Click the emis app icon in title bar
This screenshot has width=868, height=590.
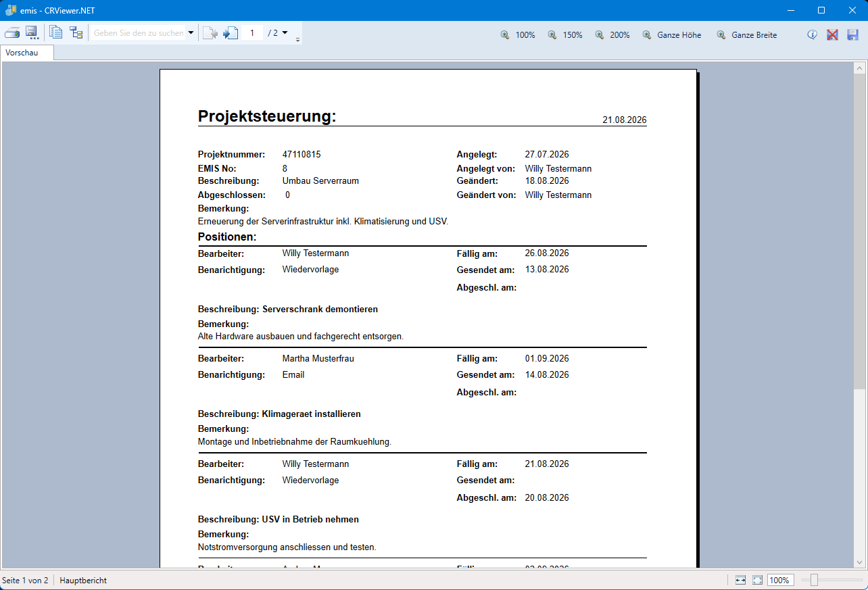(11, 10)
